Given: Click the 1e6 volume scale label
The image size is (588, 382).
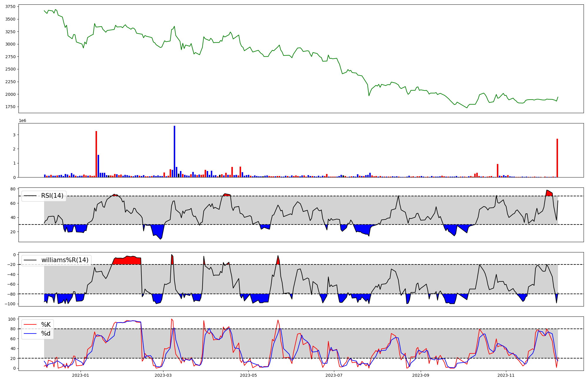Looking at the screenshot, I should (x=23, y=121).
